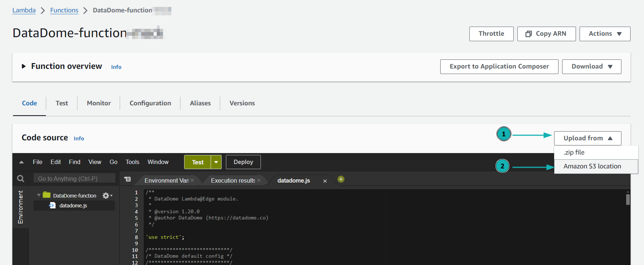Collapse the Upload from dropdown
Screen dimensions: 644x265
(588, 138)
